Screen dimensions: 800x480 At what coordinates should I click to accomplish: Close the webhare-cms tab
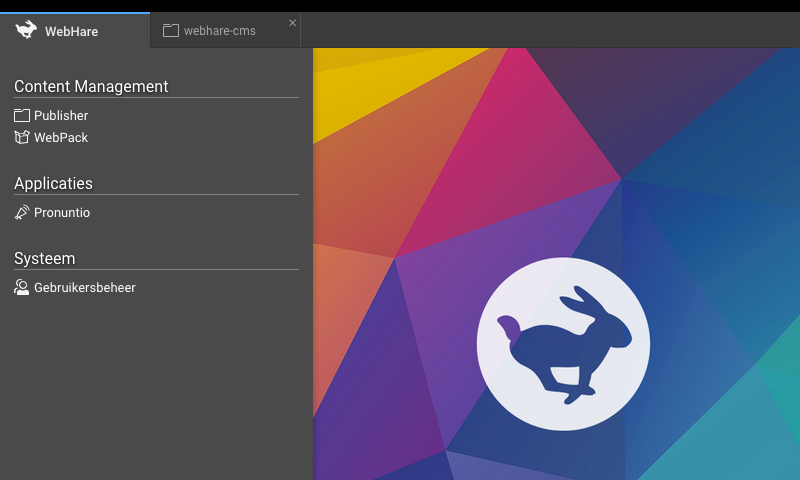click(x=292, y=22)
